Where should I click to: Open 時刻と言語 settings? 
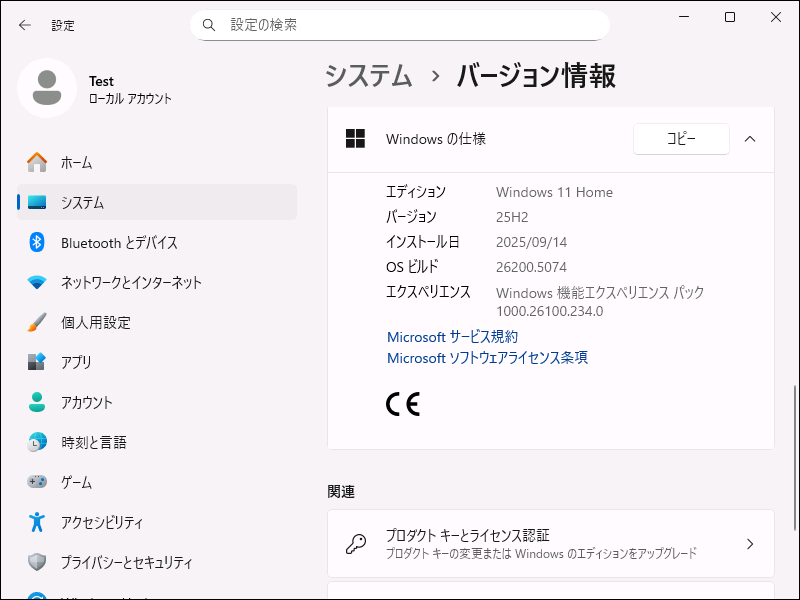click(157, 442)
